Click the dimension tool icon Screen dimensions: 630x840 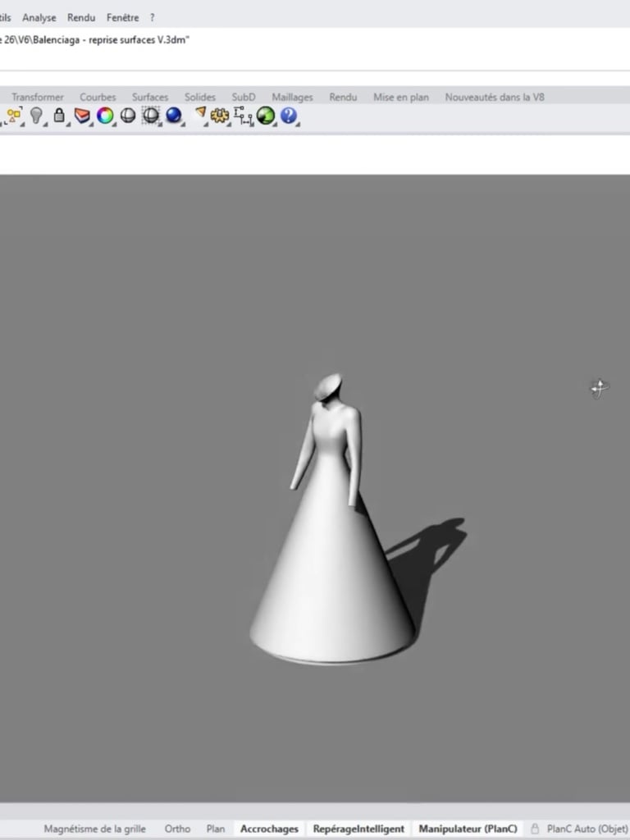coord(243,115)
